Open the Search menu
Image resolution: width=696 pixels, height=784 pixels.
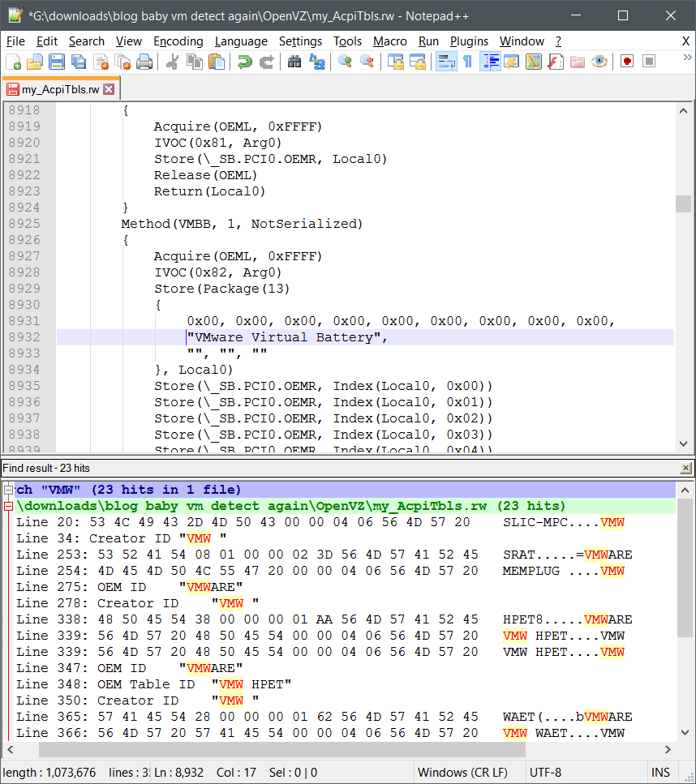pyautogui.click(x=87, y=41)
